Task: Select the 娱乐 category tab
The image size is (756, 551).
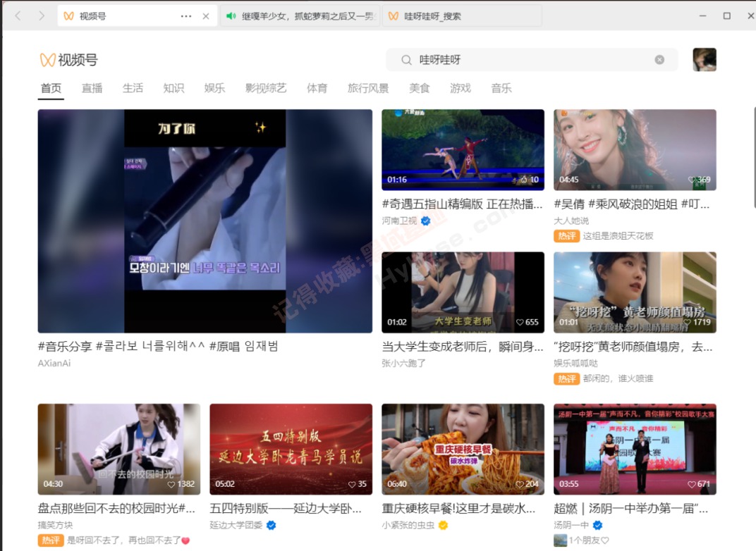Action: pyautogui.click(x=215, y=88)
